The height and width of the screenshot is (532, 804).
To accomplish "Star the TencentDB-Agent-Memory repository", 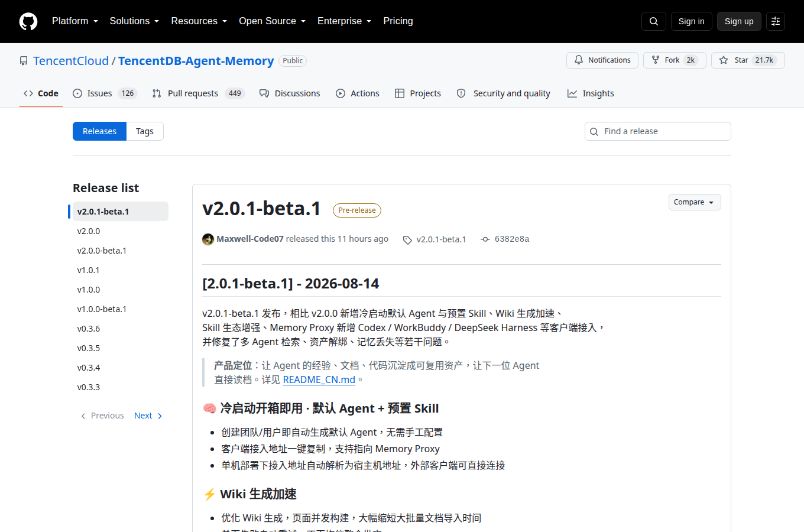I will coord(748,60).
